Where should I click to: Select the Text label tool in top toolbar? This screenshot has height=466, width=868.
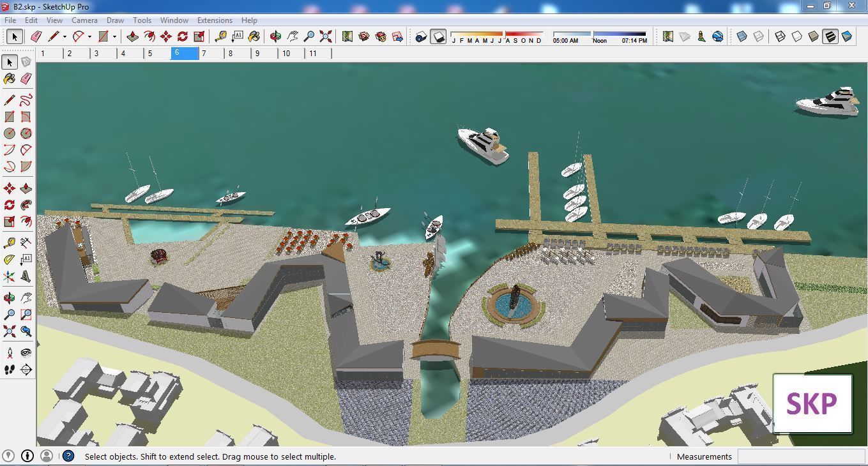[238, 36]
